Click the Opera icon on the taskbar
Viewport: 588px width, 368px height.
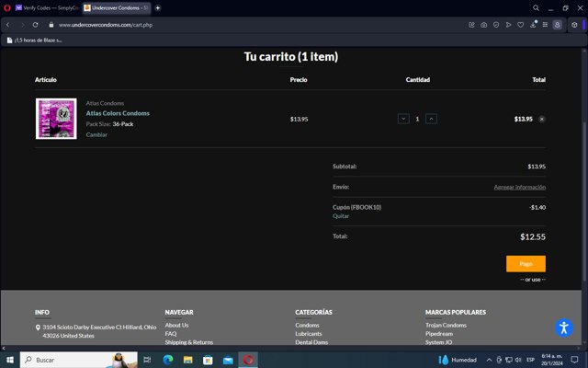click(x=248, y=360)
